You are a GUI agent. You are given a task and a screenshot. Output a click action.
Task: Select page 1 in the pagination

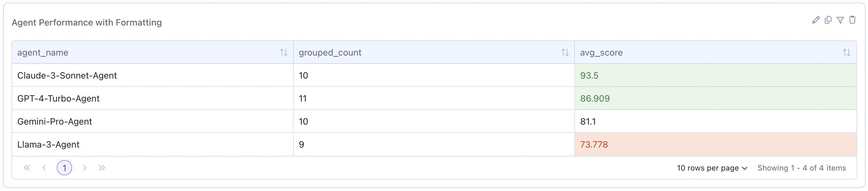[64, 167]
